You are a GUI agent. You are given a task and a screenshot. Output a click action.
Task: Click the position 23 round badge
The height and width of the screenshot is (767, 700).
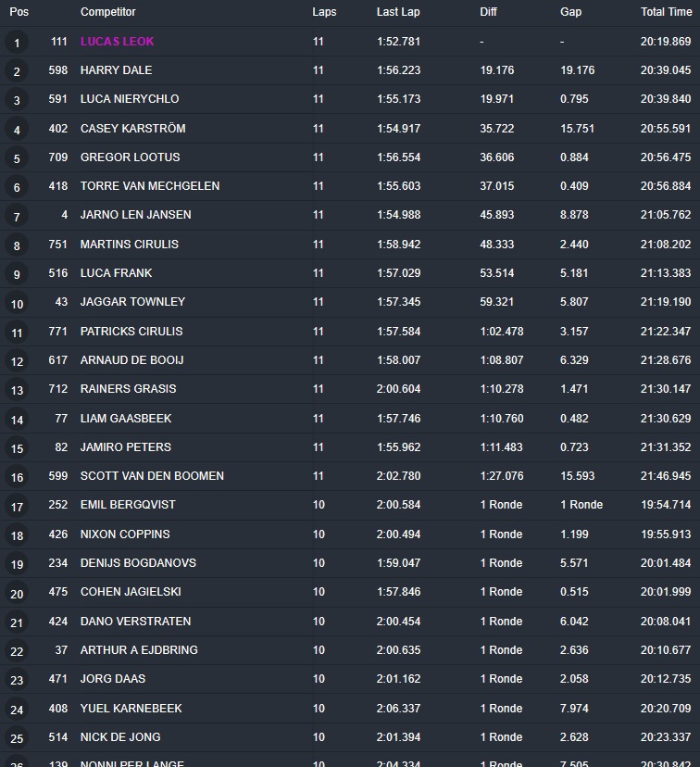coord(17,680)
